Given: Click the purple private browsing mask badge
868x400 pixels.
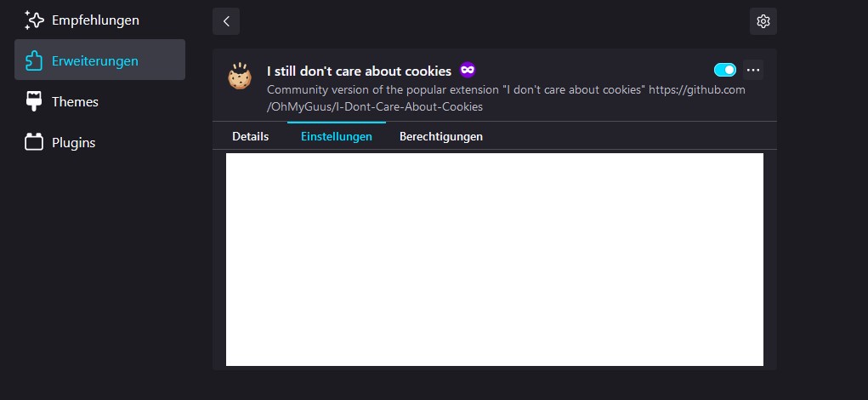Looking at the screenshot, I should coord(468,70).
